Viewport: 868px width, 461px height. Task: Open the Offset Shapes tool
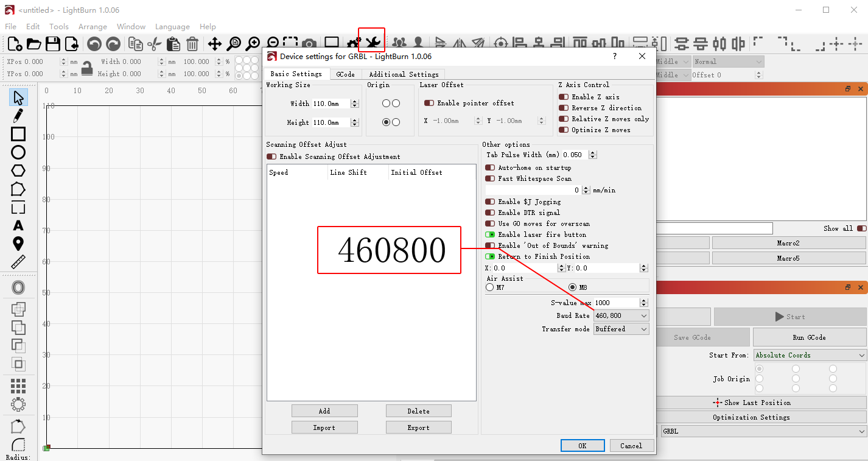coord(18,287)
